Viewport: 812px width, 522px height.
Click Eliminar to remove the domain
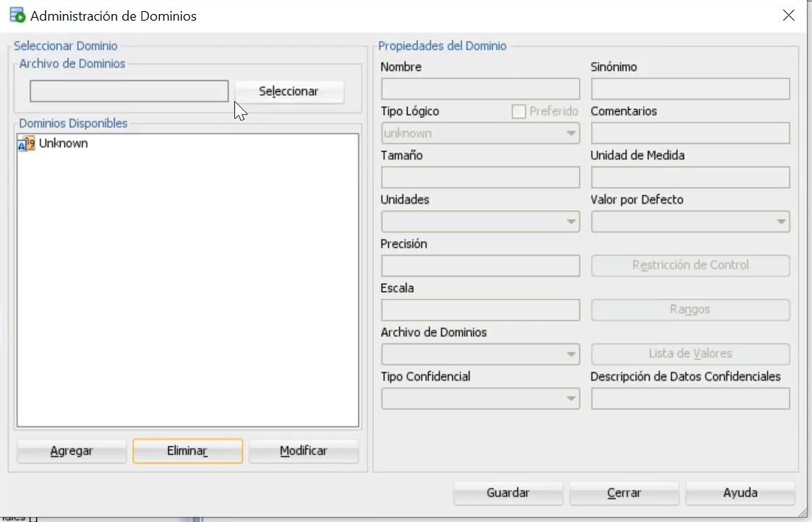point(187,450)
